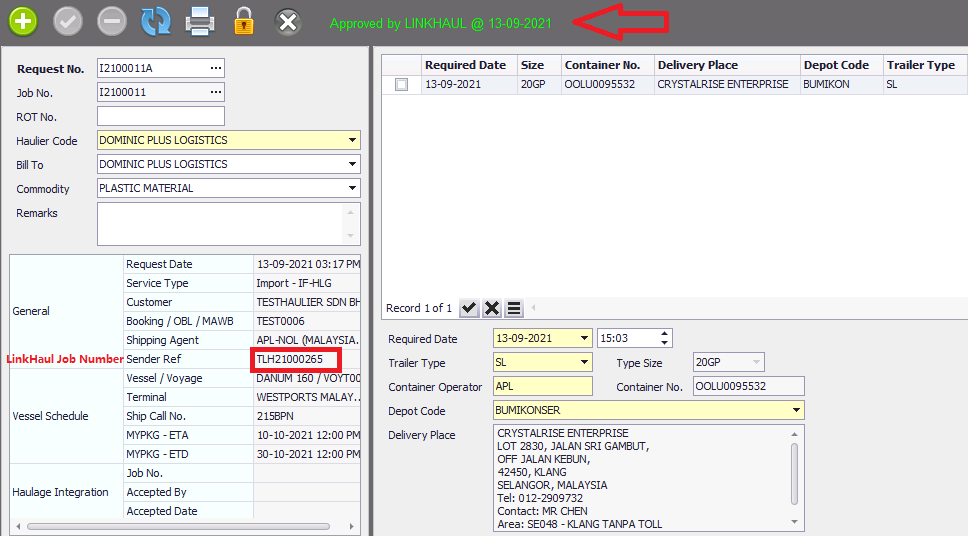Click the green add new record icon

pos(23,20)
